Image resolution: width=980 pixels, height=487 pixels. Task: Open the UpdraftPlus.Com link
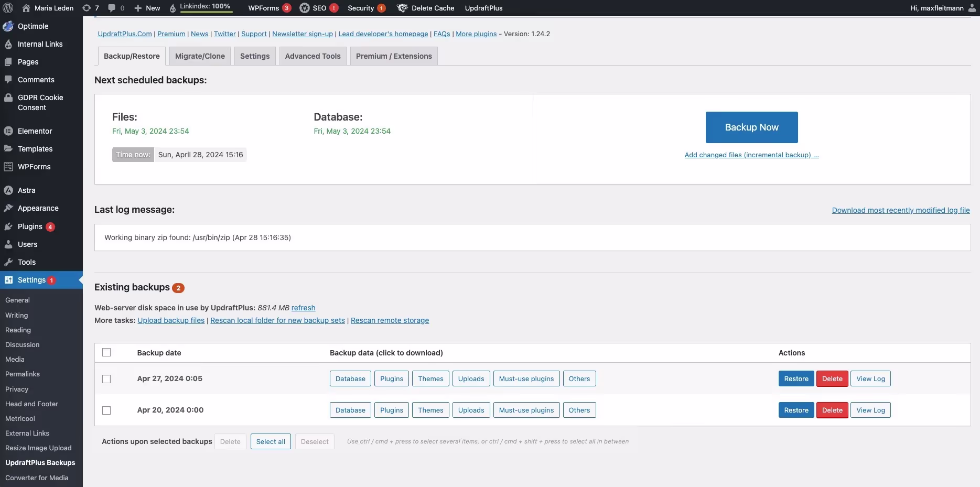[125, 34]
